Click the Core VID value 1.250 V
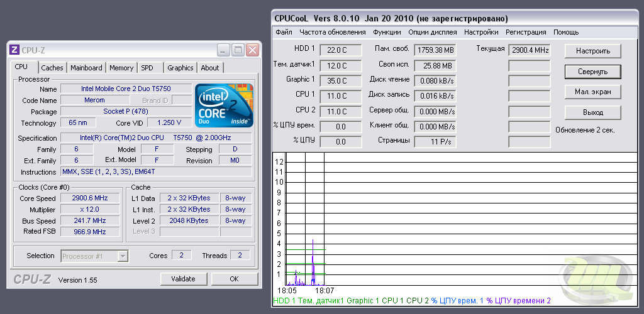 [170, 122]
